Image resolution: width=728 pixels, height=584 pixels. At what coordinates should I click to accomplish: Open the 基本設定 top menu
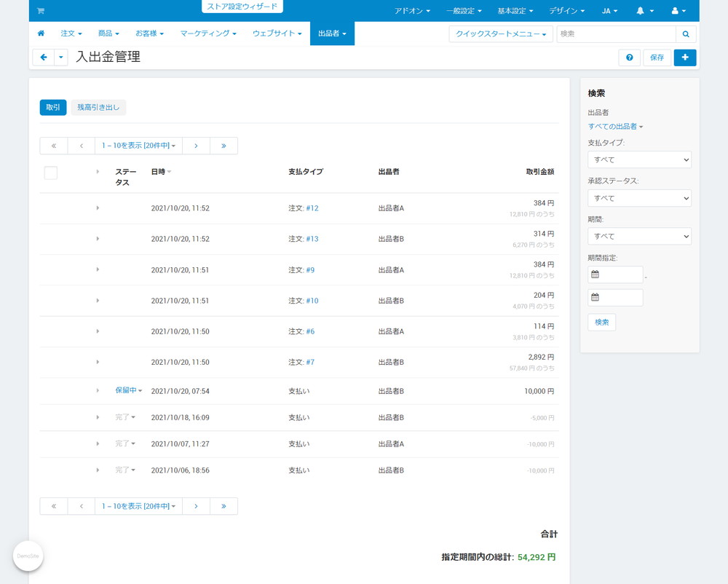click(x=515, y=11)
